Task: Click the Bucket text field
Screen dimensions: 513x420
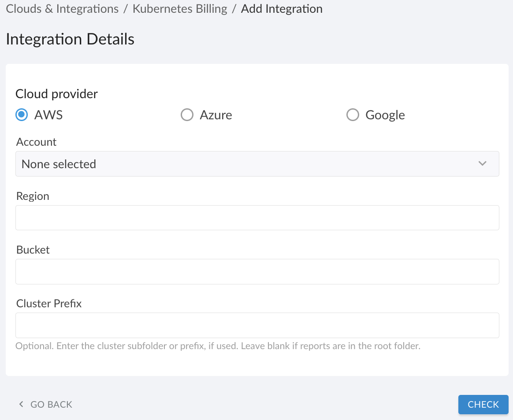Action: (x=257, y=271)
